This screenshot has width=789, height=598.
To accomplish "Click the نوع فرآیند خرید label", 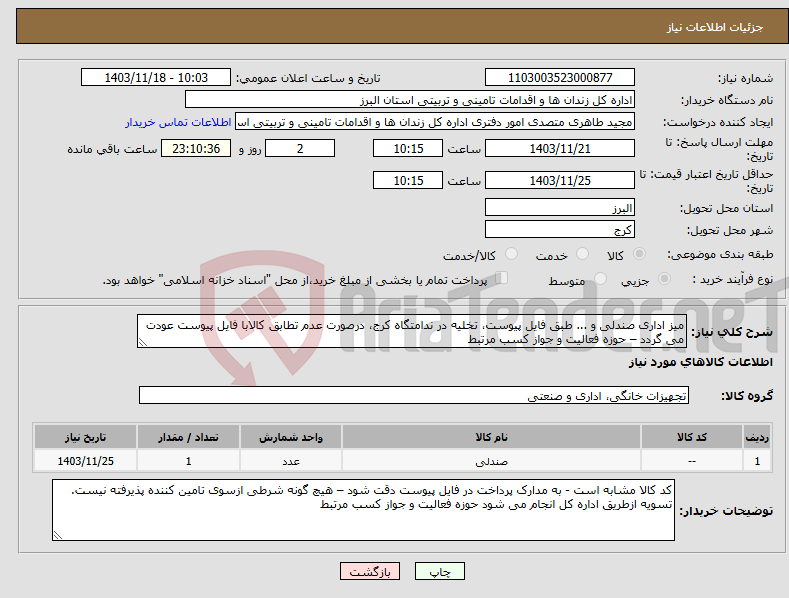I will point(733,279).
